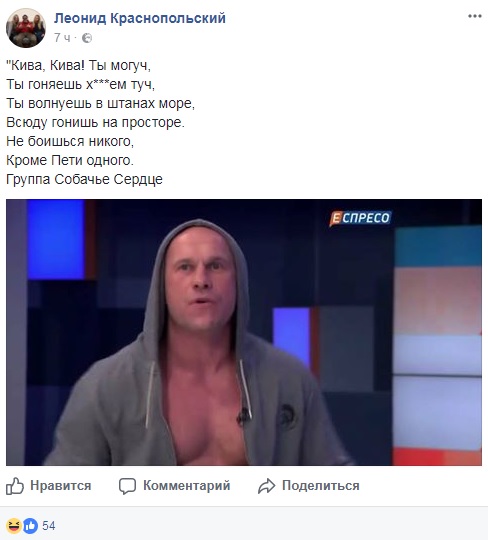
Task: Click the post text 'Кива, Кива! Ты могуч'
Action: pos(79,65)
